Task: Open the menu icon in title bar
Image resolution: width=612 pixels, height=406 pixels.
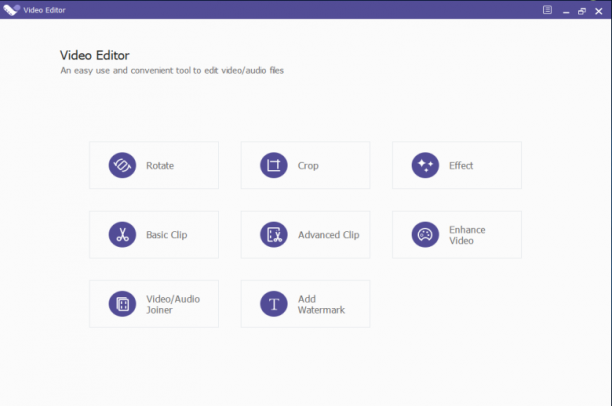Action: point(547,10)
